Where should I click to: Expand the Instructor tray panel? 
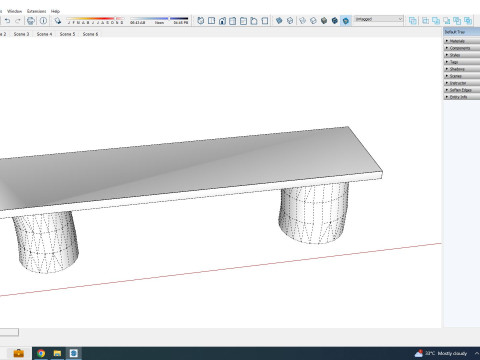[462, 83]
